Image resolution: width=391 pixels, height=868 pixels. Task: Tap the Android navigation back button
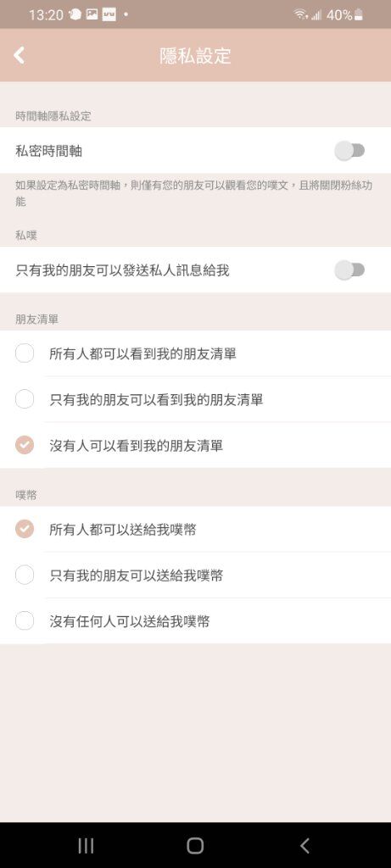tap(304, 845)
